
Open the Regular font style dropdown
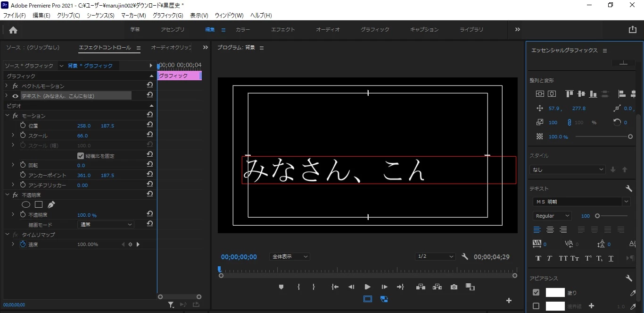coord(552,216)
